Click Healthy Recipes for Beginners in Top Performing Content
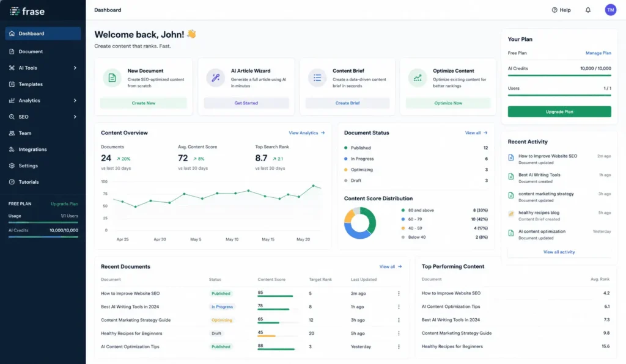The height and width of the screenshot is (364, 626). [452, 346]
